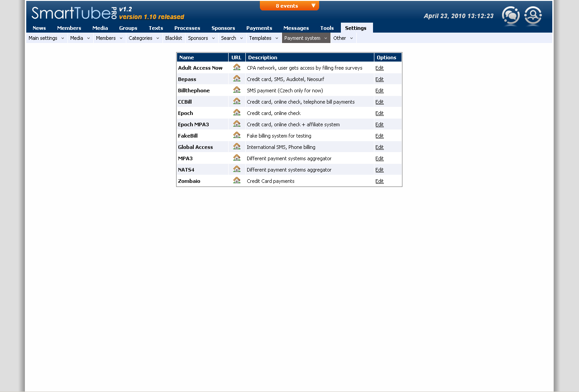Expand the 8 events dropdown
579x392 pixels.
tap(289, 5)
